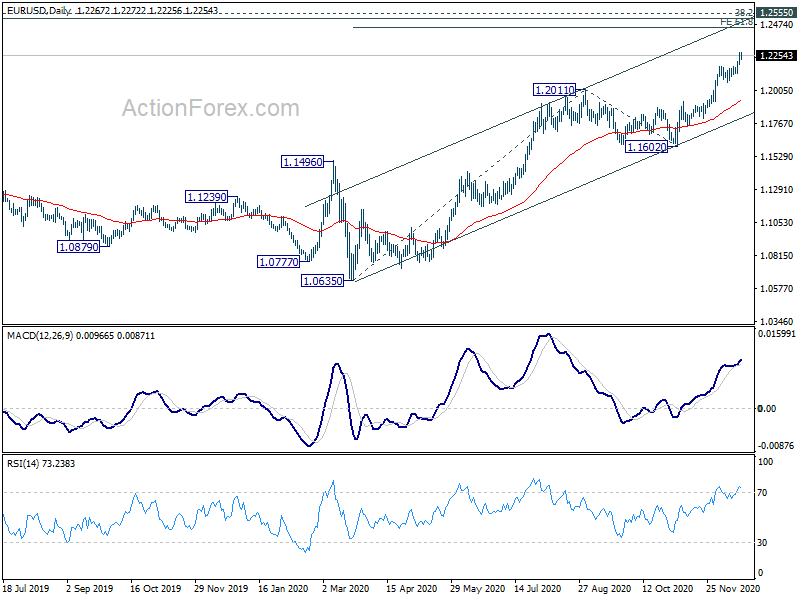Click the FE 61.8 projection label
The height and width of the screenshot is (600, 800).
(x=736, y=21)
